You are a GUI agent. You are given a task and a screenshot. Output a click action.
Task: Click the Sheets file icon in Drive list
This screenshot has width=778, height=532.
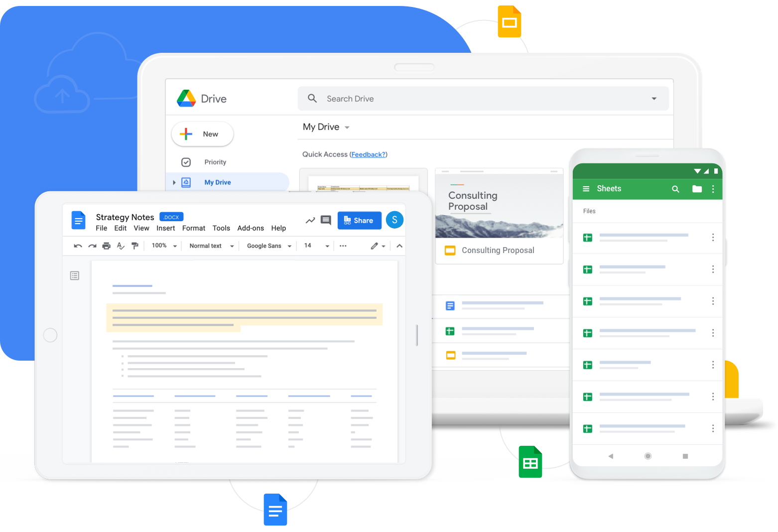click(450, 331)
